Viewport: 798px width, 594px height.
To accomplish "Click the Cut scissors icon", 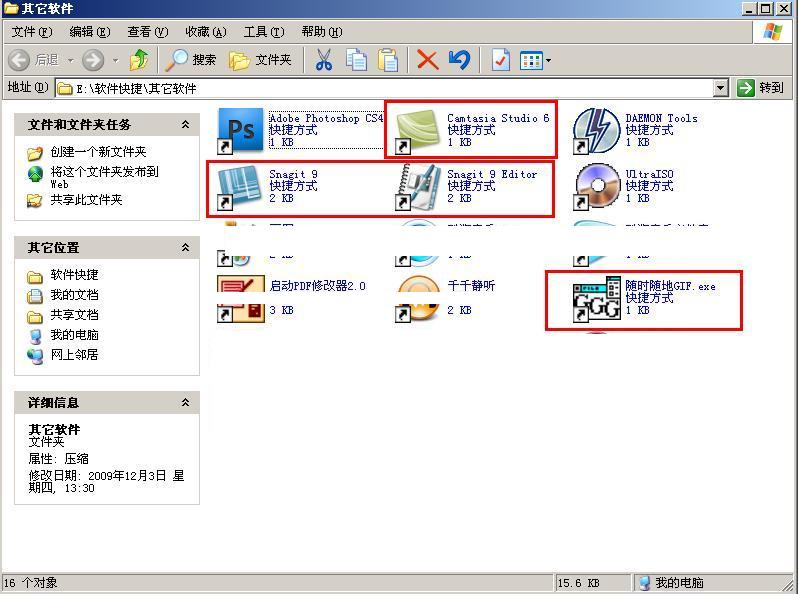I will [x=324, y=60].
